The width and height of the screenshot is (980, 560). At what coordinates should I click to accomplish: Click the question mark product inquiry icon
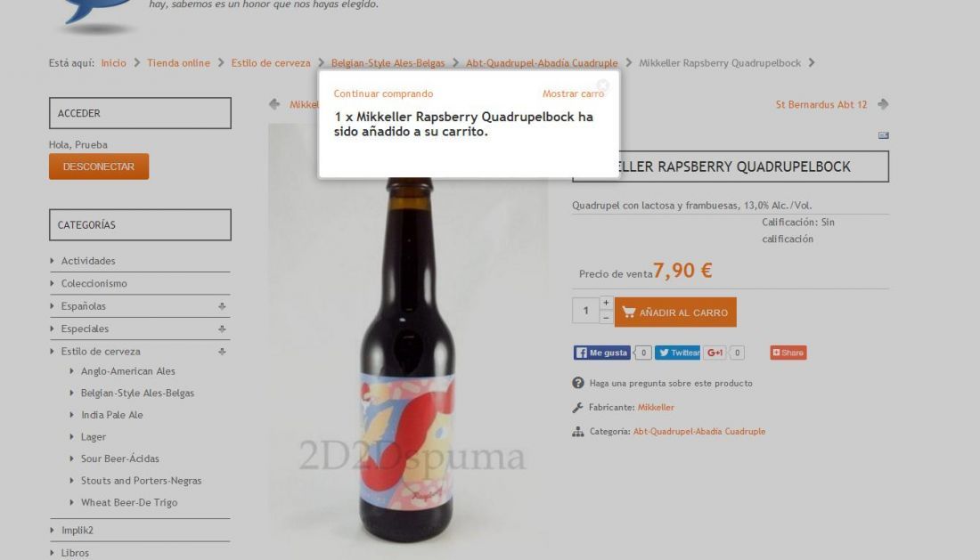coord(578,384)
